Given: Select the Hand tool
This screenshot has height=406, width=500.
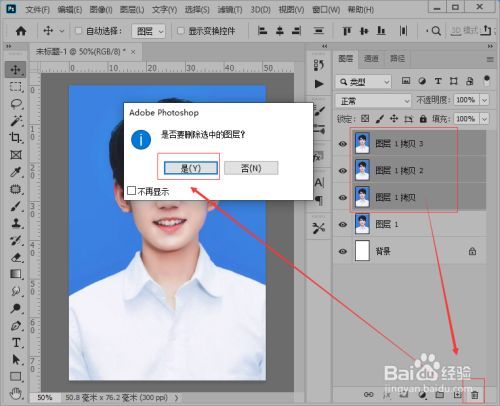Looking at the screenshot, I should coord(15,394).
